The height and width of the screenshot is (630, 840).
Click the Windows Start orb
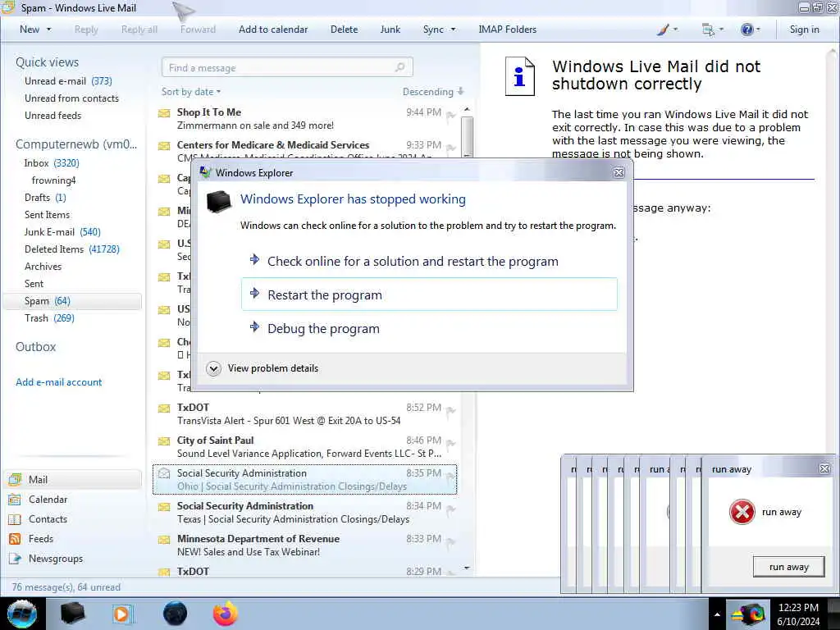click(x=21, y=614)
